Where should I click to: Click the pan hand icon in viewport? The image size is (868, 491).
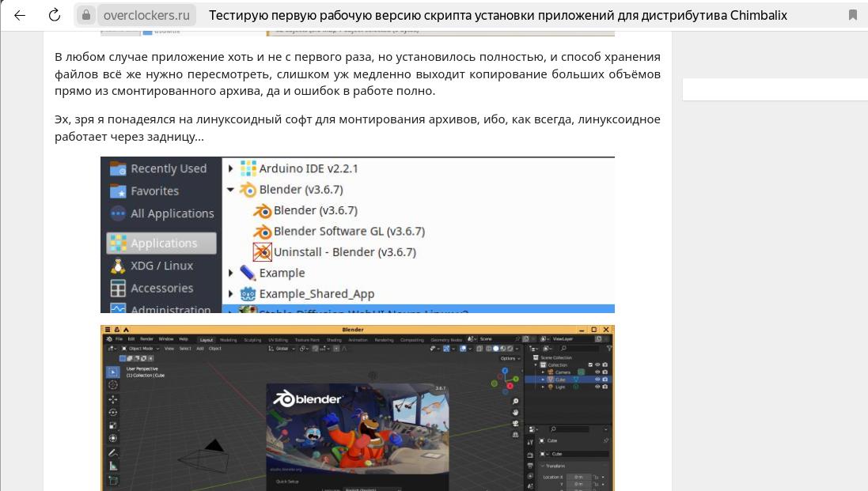point(515,413)
